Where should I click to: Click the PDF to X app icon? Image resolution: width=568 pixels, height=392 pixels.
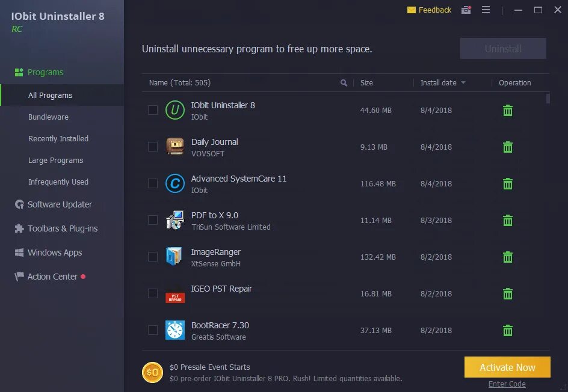coord(175,220)
